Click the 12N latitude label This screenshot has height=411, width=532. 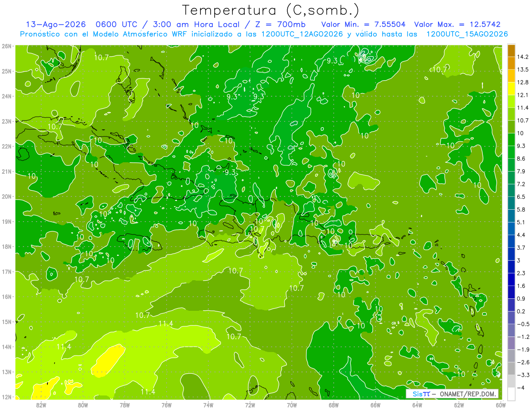pyautogui.click(x=7, y=397)
